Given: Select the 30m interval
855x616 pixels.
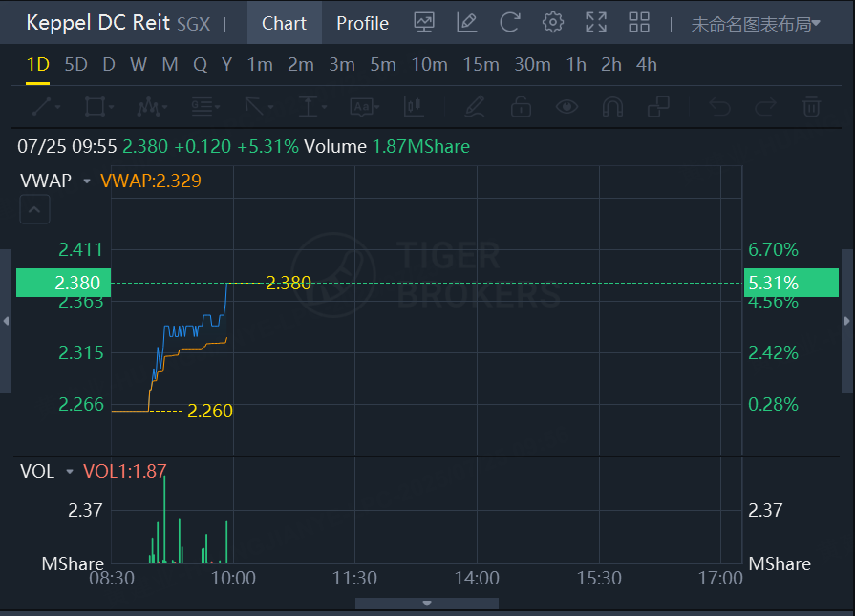Looking at the screenshot, I should point(533,65).
